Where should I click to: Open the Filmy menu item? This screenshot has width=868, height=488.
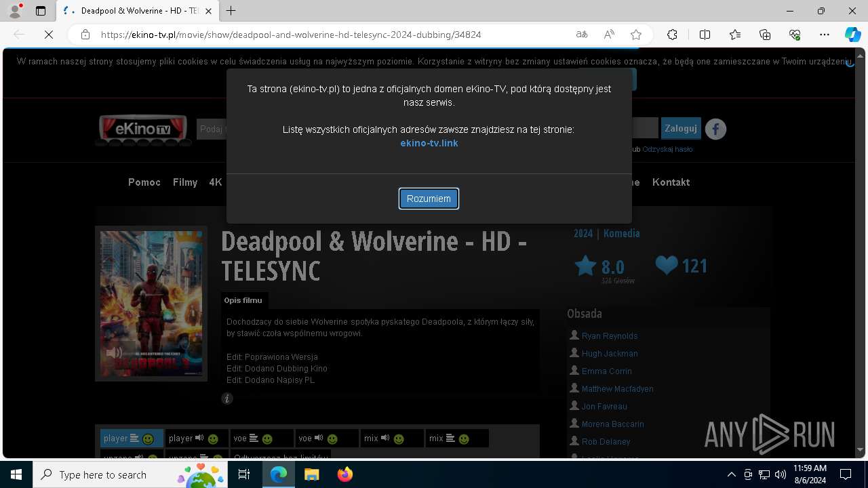[x=185, y=182]
